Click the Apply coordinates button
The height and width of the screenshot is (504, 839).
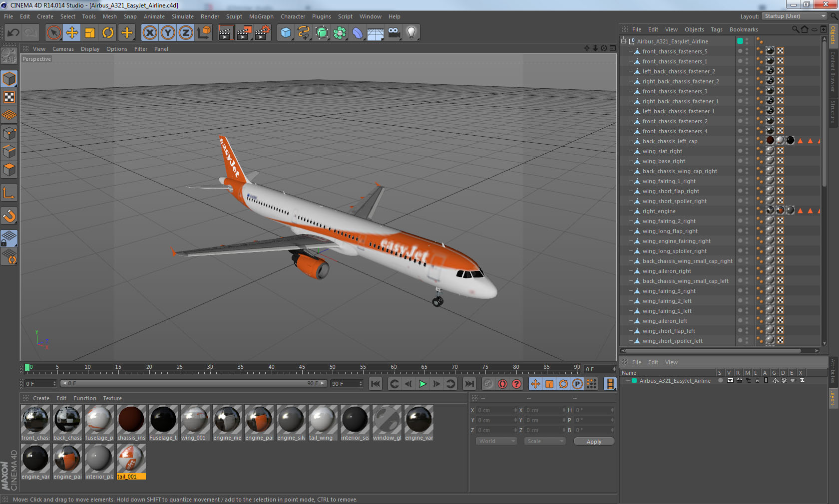[594, 442]
